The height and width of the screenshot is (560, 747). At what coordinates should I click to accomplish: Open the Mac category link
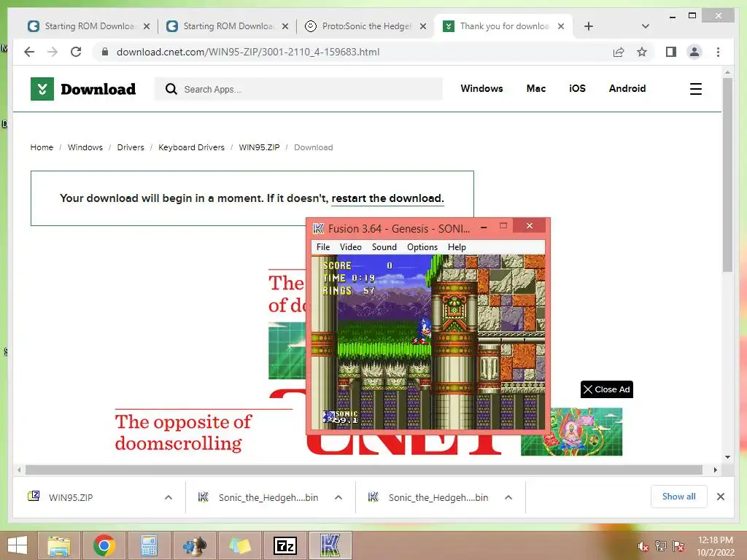click(536, 88)
